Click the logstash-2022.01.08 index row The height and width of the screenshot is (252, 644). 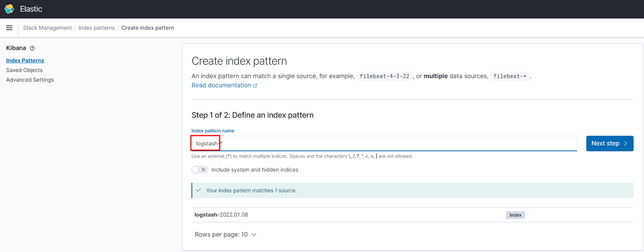point(413,215)
